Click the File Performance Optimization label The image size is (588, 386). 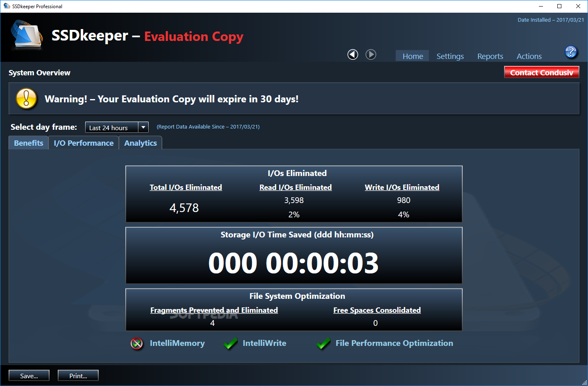point(394,343)
